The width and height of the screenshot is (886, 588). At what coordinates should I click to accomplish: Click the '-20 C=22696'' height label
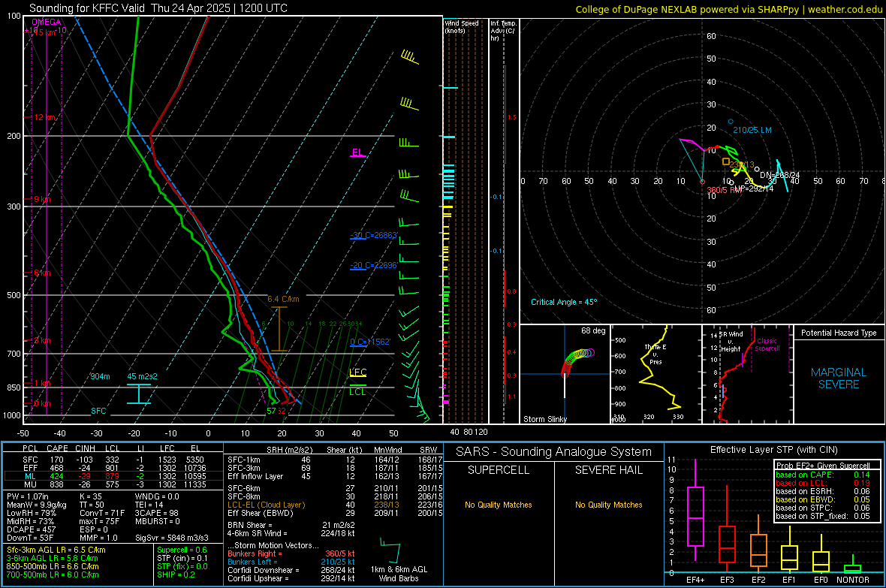374,265
